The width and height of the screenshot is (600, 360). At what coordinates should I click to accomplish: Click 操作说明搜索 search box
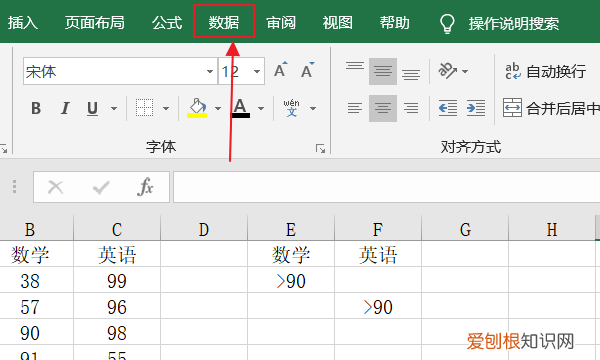pyautogui.click(x=514, y=23)
